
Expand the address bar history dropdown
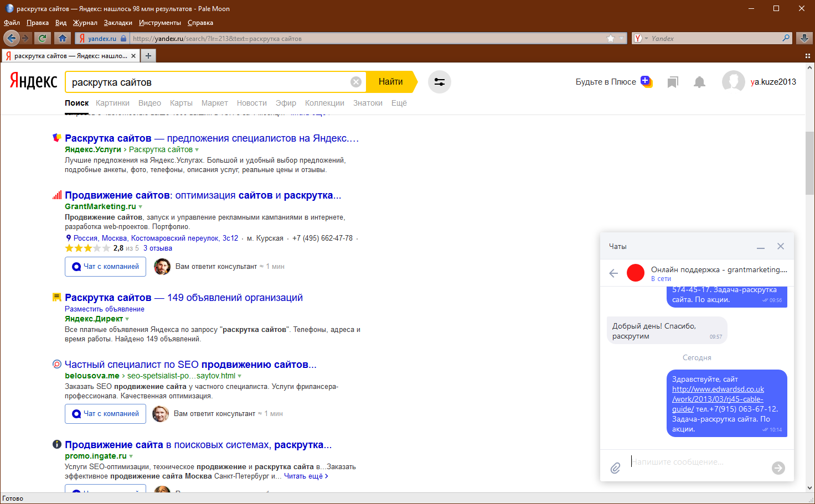[622, 38]
